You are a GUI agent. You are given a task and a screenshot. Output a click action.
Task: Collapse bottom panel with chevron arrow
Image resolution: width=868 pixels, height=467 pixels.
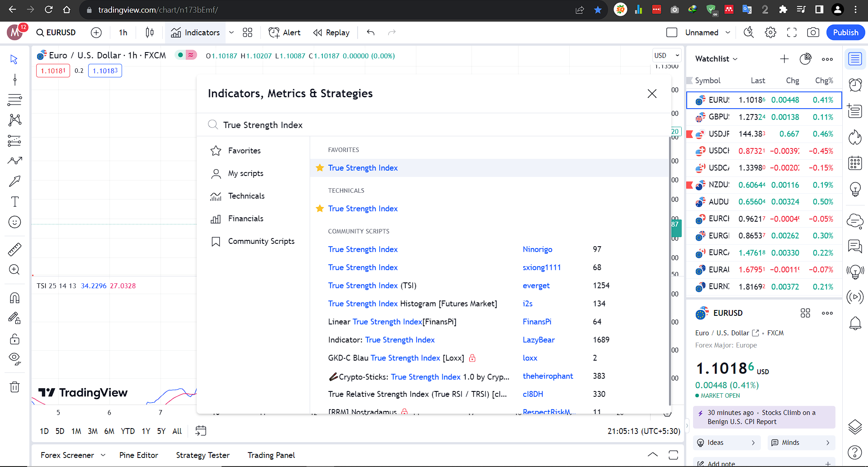(x=652, y=455)
